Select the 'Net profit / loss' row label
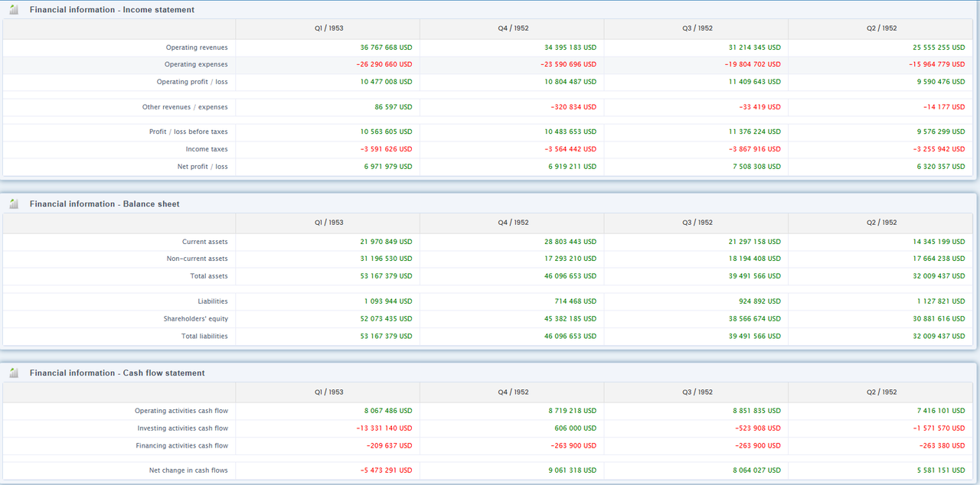 203,167
